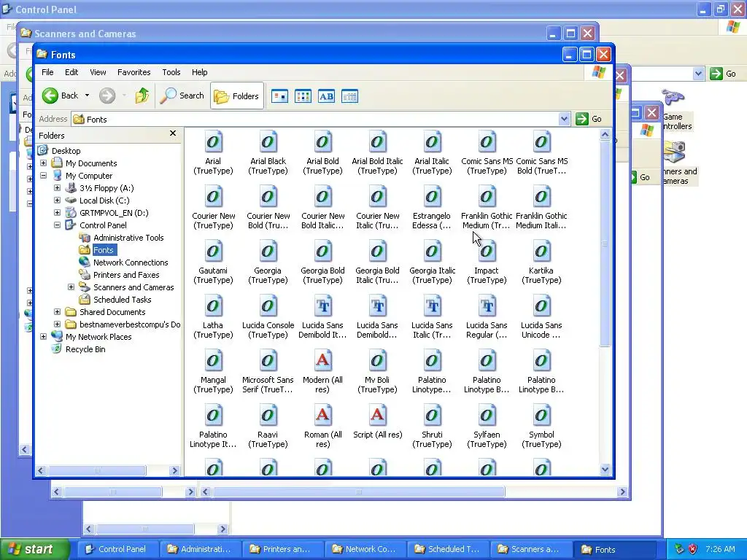Viewport: 747px width, 560px height.
Task: Select the Courier New (TrueType) font icon
Action: (213, 197)
